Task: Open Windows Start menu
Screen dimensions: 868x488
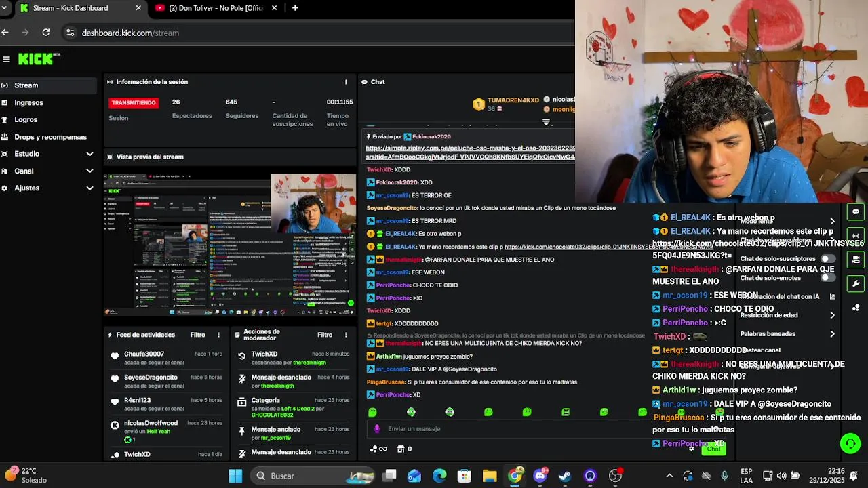Action: click(235, 476)
